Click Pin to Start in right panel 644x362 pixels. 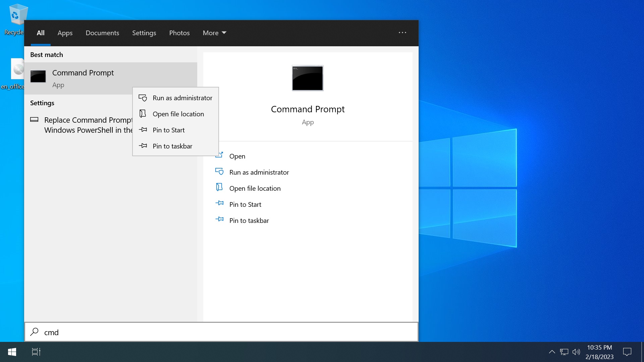(x=245, y=204)
